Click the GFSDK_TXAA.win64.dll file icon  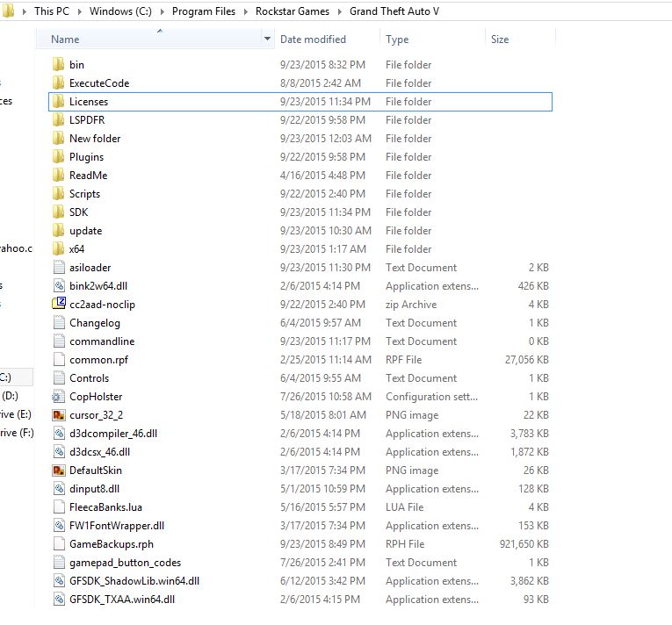pyautogui.click(x=59, y=599)
